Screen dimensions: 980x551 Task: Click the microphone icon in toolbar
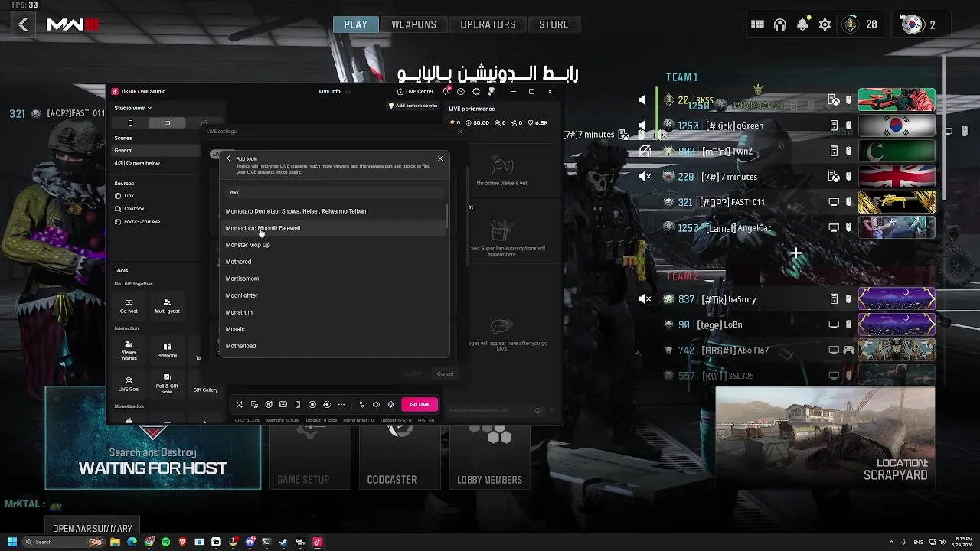pyautogui.click(x=390, y=404)
